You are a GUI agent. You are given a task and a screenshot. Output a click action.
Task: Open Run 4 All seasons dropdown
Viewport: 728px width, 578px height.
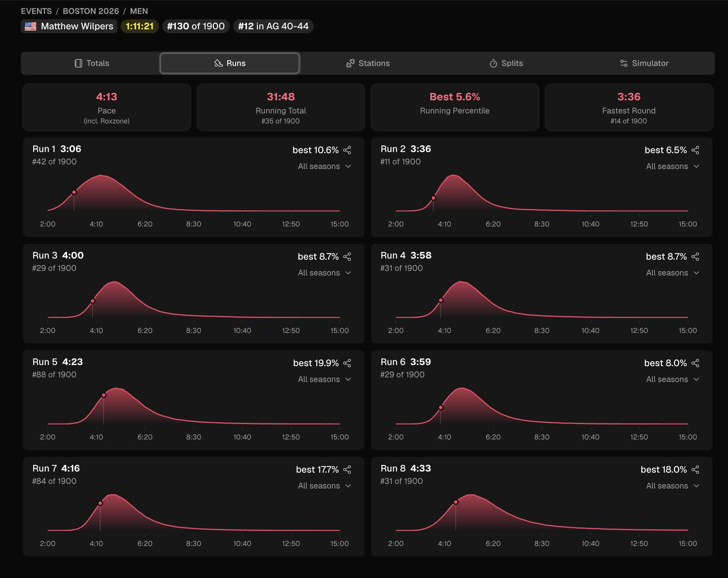click(x=672, y=273)
